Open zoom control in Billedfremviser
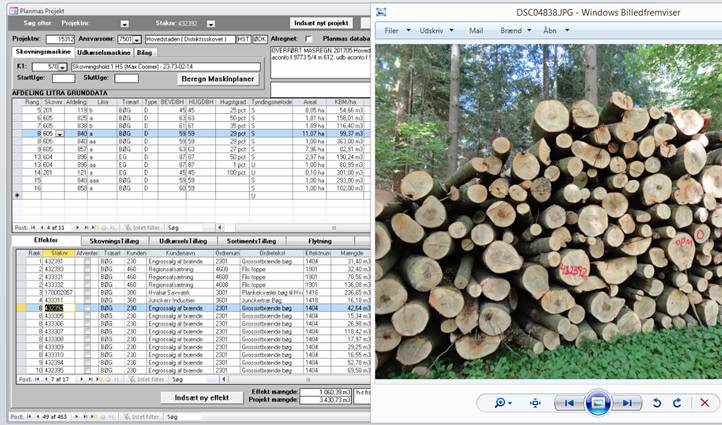Viewport: 722px width, 425px height. point(503,403)
